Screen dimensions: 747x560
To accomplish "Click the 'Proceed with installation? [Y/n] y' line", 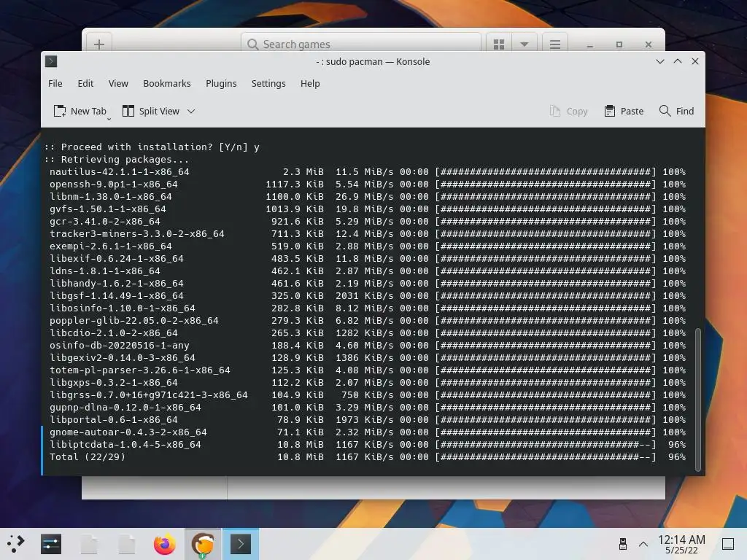I will (152, 147).
